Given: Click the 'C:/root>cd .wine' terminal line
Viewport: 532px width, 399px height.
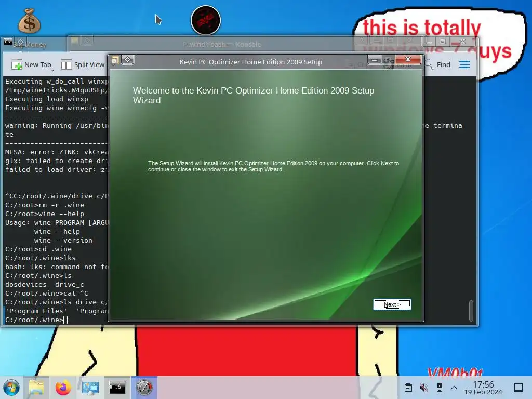Looking at the screenshot, I should 38,249.
